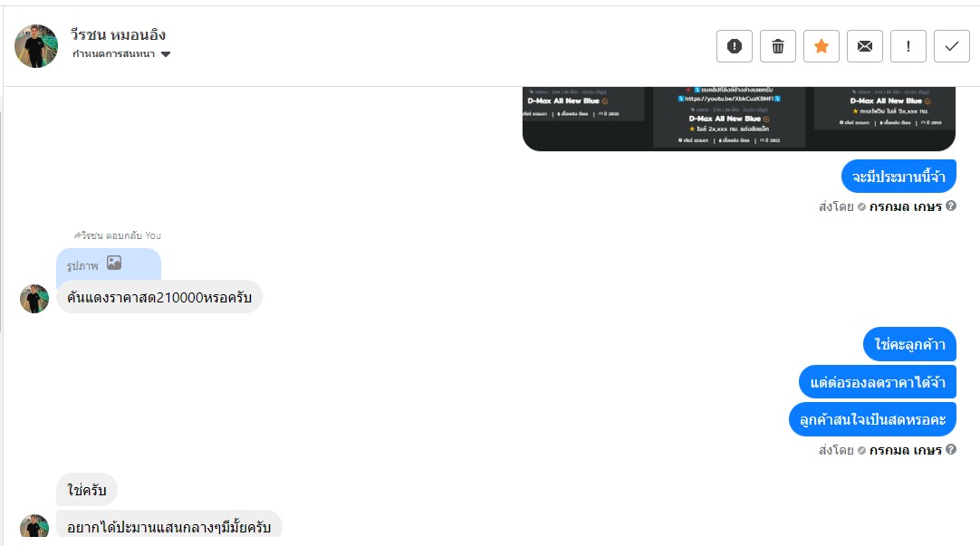
Task: Click avatar beside คันแดงราคาสด210000หรอครับ message
Action: [34, 299]
